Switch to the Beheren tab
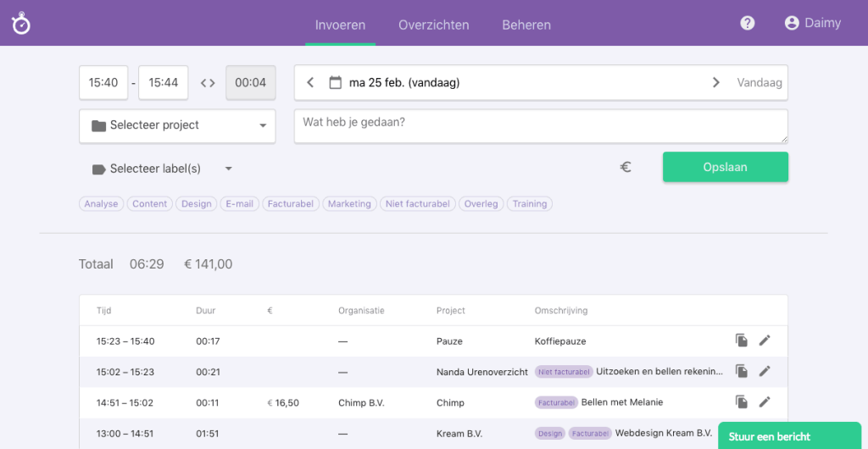This screenshot has height=449, width=868. click(x=526, y=25)
